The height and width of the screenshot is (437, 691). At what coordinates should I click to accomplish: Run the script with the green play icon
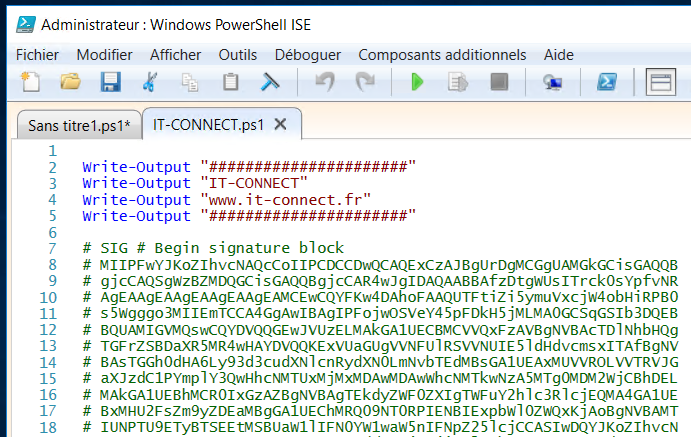(417, 82)
